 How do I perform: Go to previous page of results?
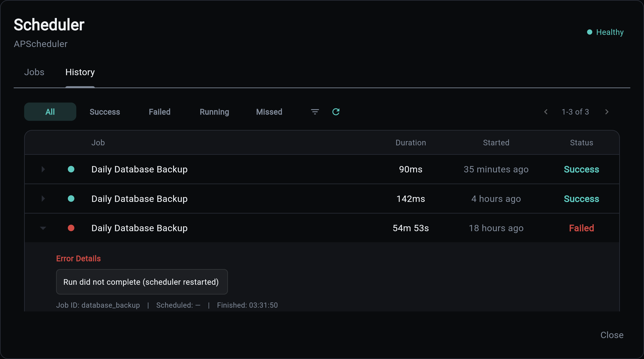546,112
